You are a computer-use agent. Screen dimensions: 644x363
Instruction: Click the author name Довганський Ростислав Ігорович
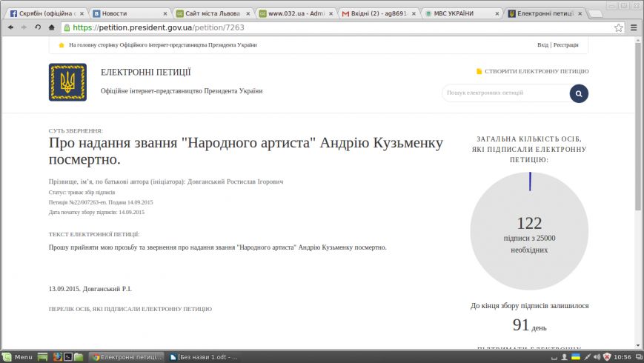(236, 181)
